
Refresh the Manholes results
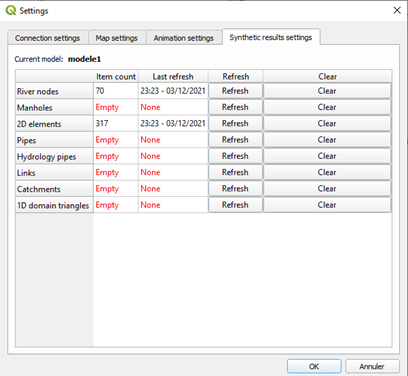[x=235, y=107]
